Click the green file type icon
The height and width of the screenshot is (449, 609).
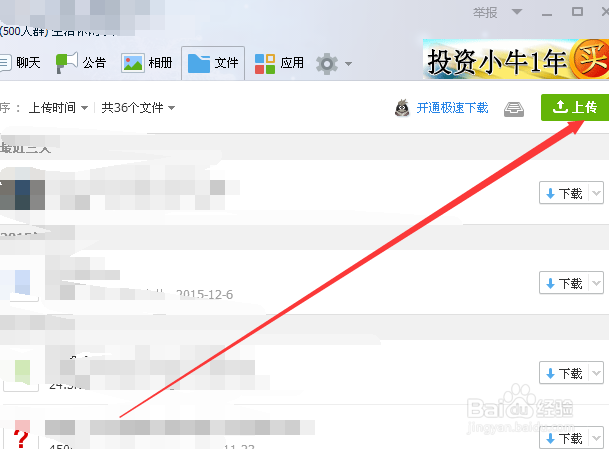pyautogui.click(x=21, y=374)
